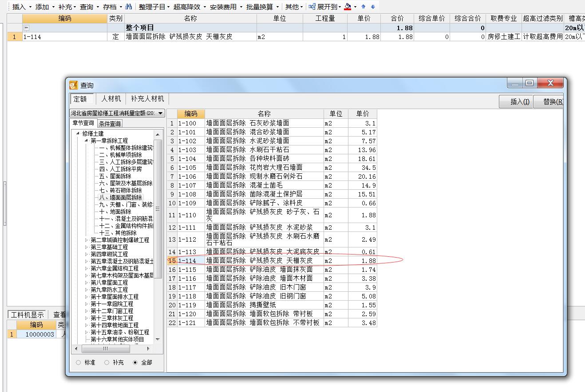The image size is (585, 392).
Task: Switch to the 章节查询 tab
Action: pyautogui.click(x=83, y=123)
